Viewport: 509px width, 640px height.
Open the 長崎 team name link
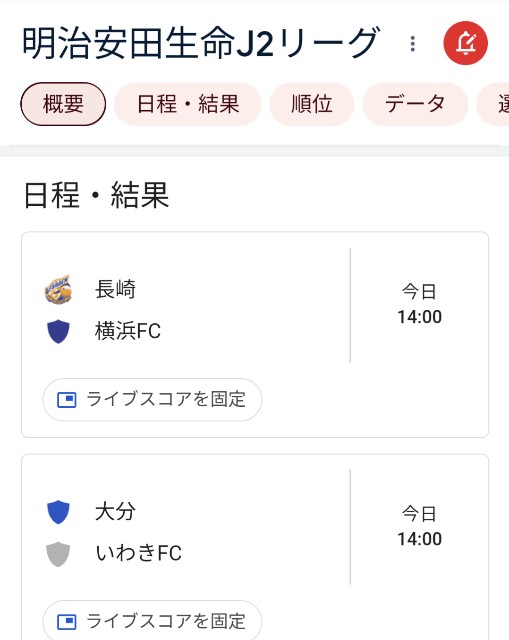(x=115, y=289)
